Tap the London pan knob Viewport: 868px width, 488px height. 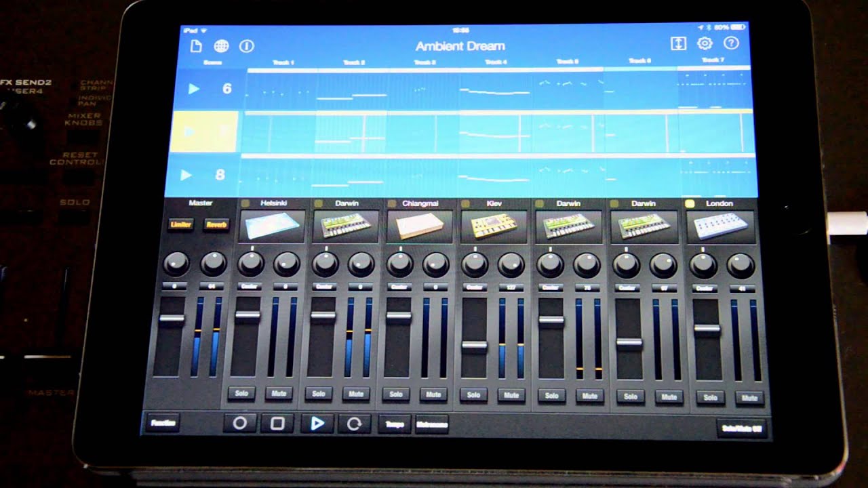point(703,265)
